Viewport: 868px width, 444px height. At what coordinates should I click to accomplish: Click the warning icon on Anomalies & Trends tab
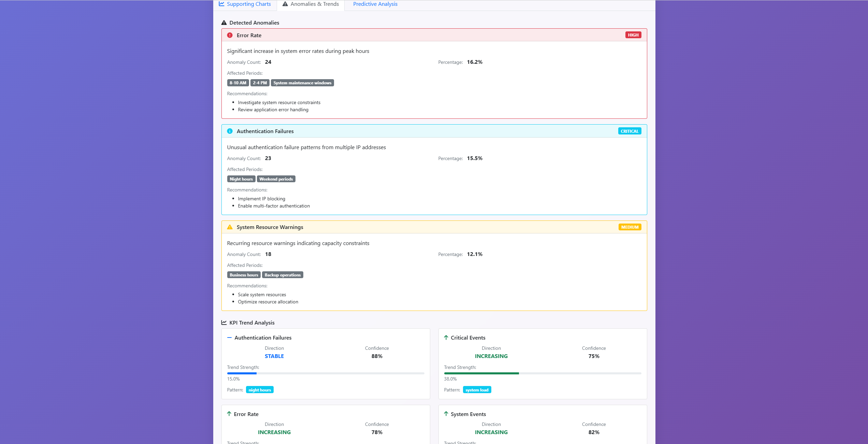click(x=285, y=4)
